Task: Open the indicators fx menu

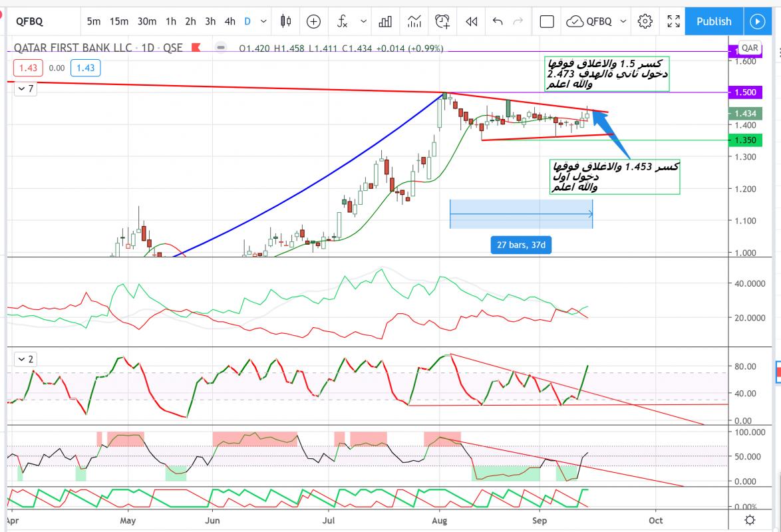Action: pyautogui.click(x=343, y=21)
